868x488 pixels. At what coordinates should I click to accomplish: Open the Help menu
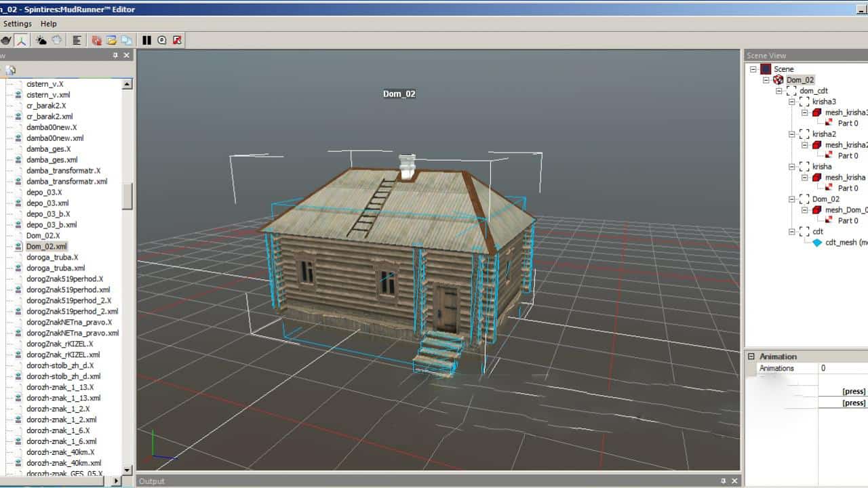point(49,24)
